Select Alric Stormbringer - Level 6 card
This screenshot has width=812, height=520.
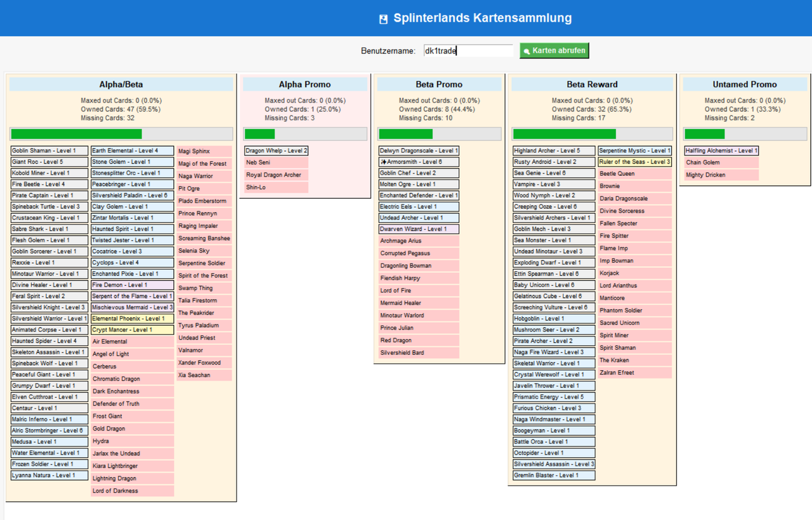click(49, 430)
